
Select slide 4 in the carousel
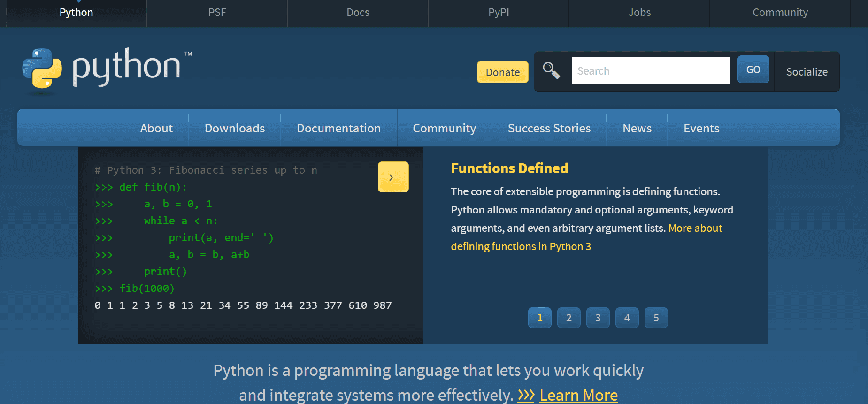click(x=627, y=318)
